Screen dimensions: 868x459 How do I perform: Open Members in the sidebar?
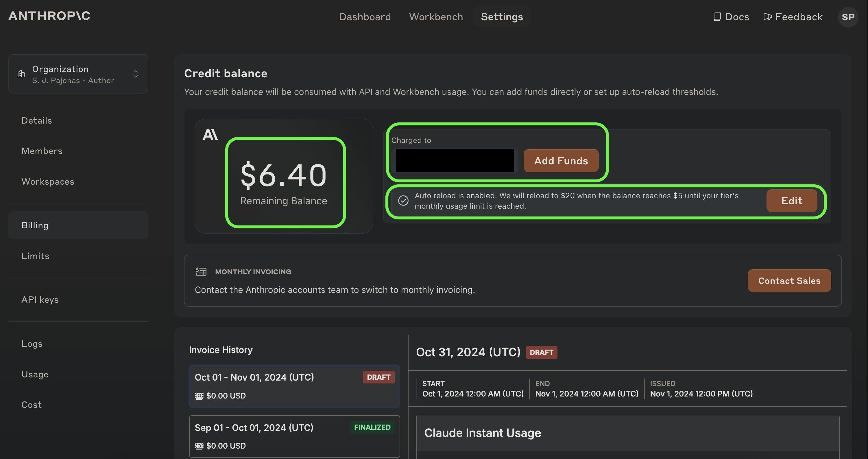click(x=42, y=151)
